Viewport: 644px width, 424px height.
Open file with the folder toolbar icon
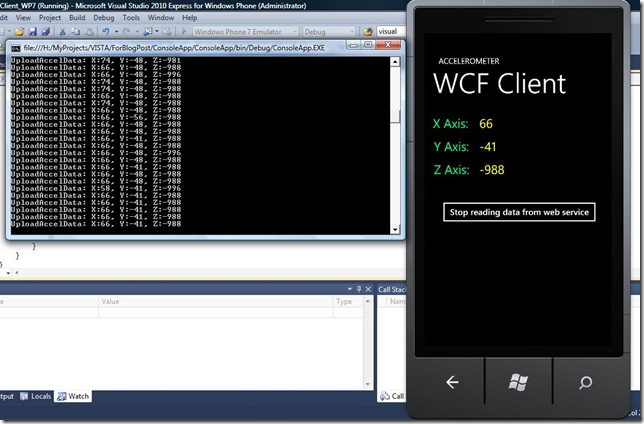tap(19, 32)
